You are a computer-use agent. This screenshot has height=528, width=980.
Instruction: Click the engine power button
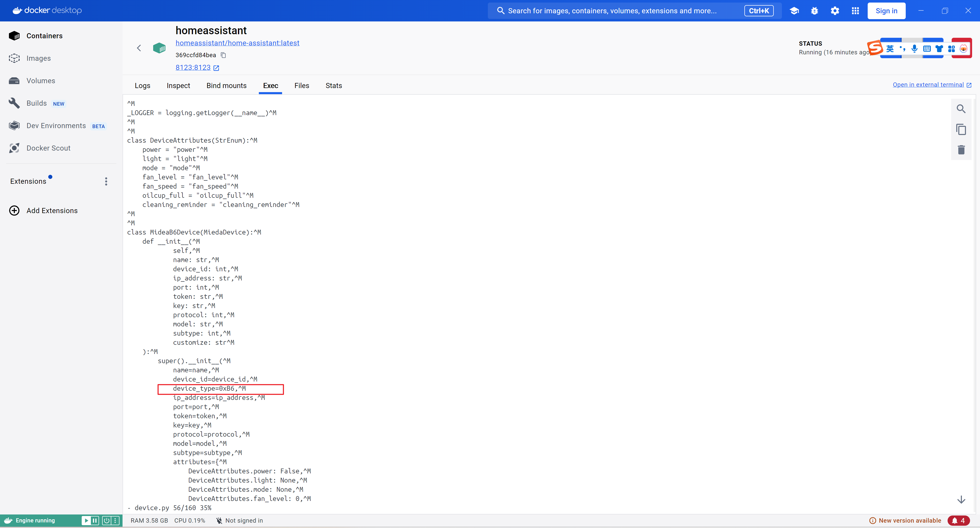[x=106, y=520]
